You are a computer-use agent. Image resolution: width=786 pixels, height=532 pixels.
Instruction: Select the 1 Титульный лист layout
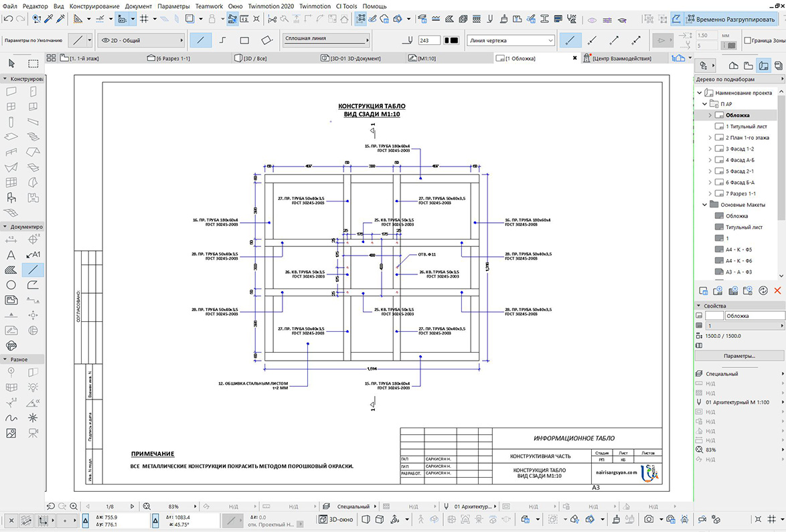click(746, 126)
